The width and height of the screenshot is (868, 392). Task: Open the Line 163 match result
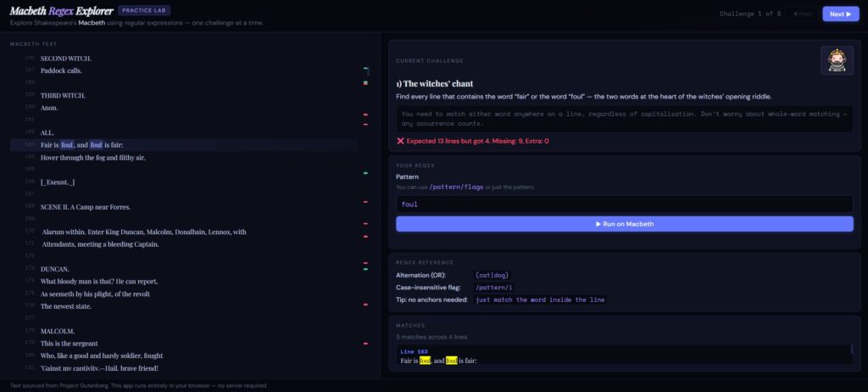click(x=625, y=356)
